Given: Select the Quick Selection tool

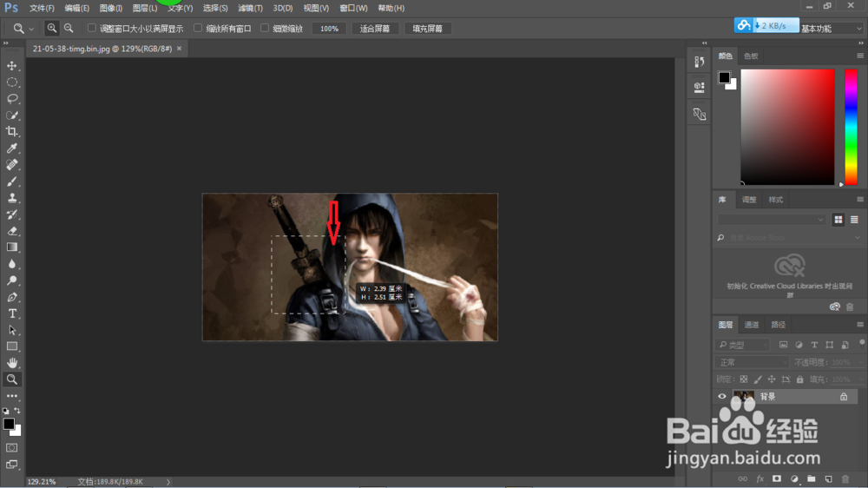Looking at the screenshot, I should click(11, 115).
